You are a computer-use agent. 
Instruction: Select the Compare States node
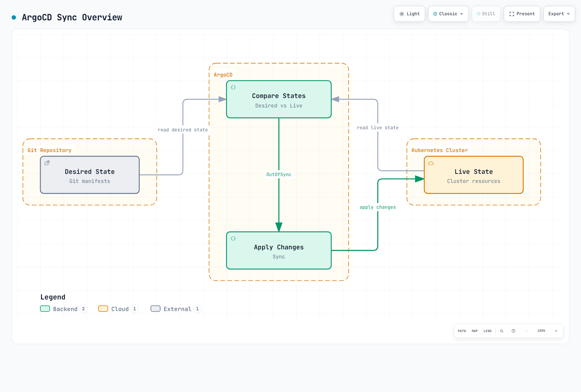[x=279, y=99]
